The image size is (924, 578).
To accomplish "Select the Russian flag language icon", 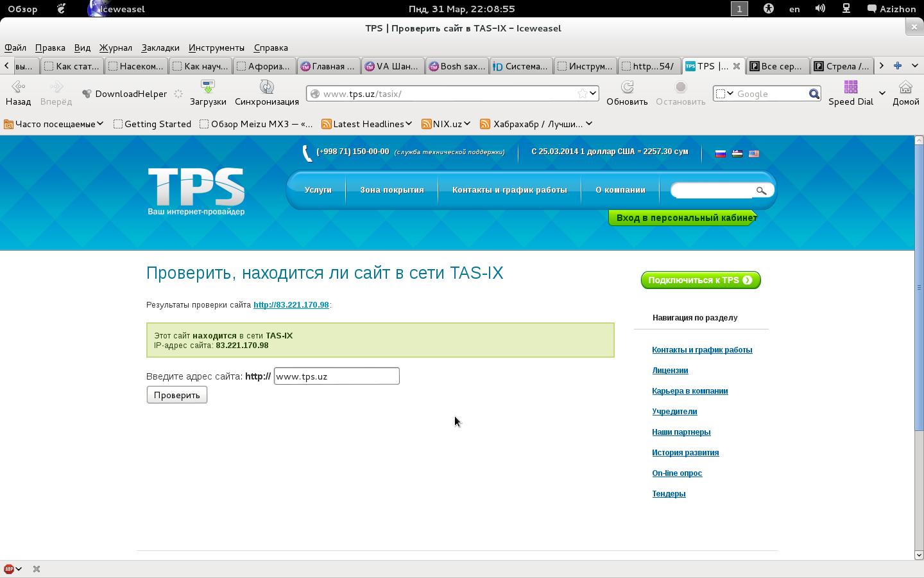I will tap(721, 153).
